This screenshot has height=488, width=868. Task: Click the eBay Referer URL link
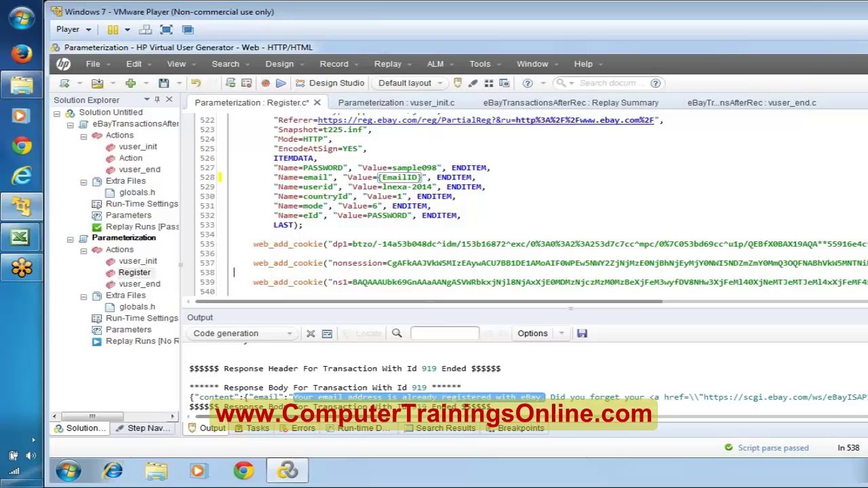point(486,120)
